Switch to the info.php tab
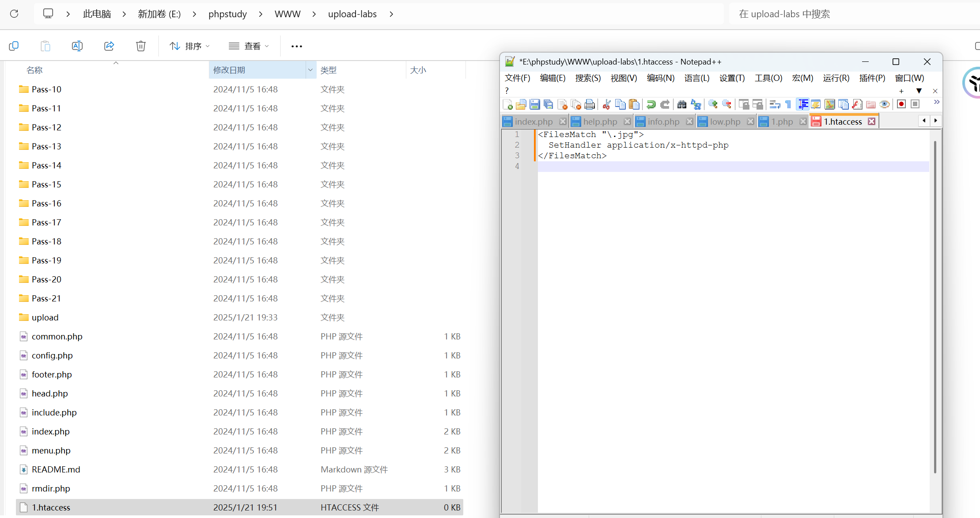The height and width of the screenshot is (518, 980). (x=663, y=122)
